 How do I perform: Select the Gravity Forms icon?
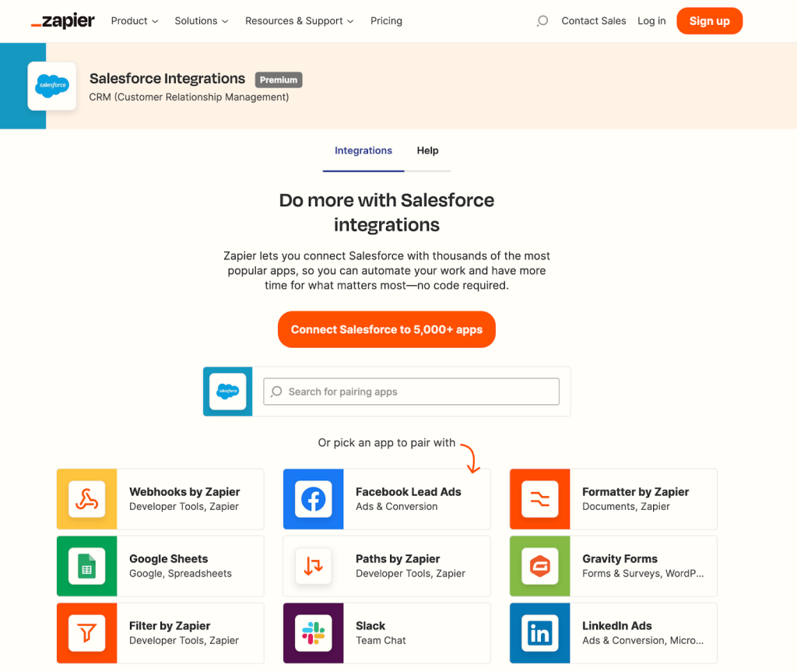pos(540,565)
